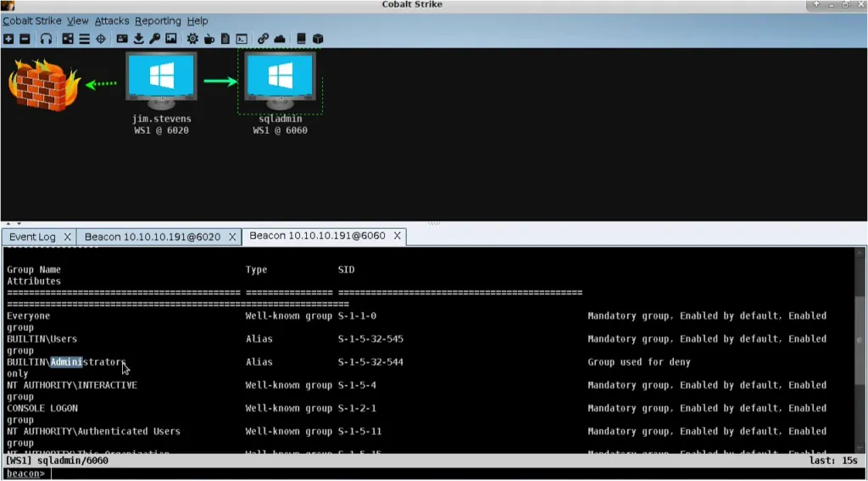Click the SID S-1-5-11
This screenshot has height=481, width=868.
click(x=359, y=431)
